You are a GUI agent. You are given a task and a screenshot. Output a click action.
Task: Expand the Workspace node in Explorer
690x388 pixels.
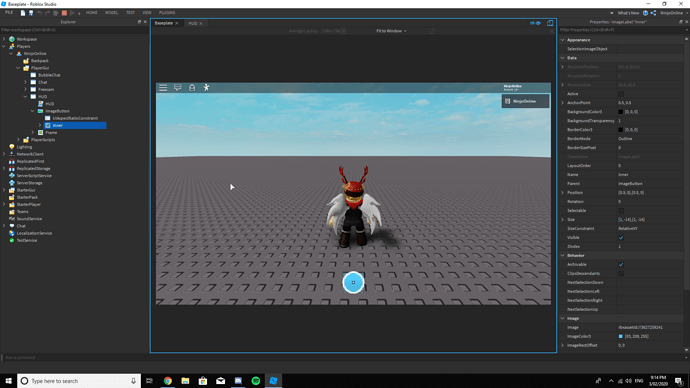coord(4,39)
